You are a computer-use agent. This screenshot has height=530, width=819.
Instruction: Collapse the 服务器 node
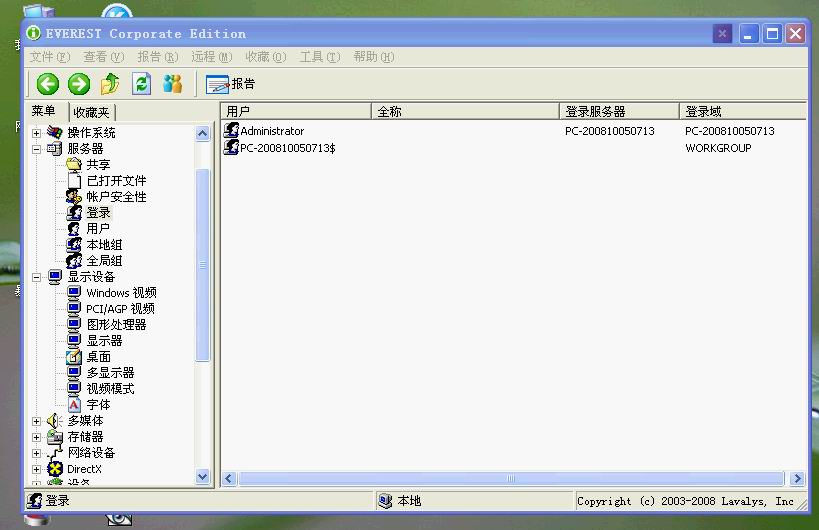(x=36, y=149)
